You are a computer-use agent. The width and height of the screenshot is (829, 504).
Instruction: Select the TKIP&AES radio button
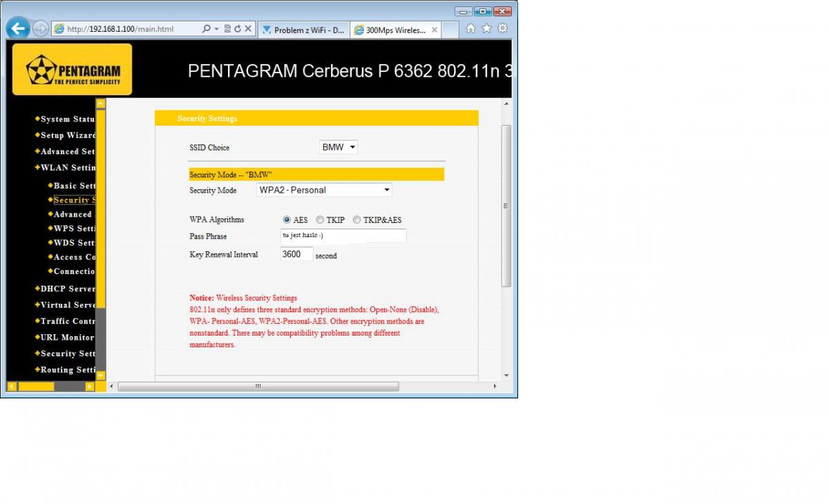tap(356, 220)
